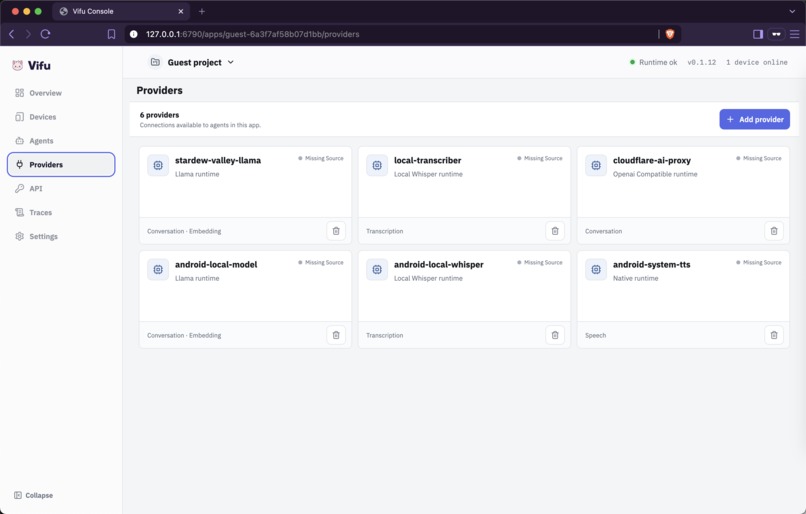This screenshot has width=806, height=514.
Task: Close the Vifu Console tab
Action: pyautogui.click(x=181, y=11)
